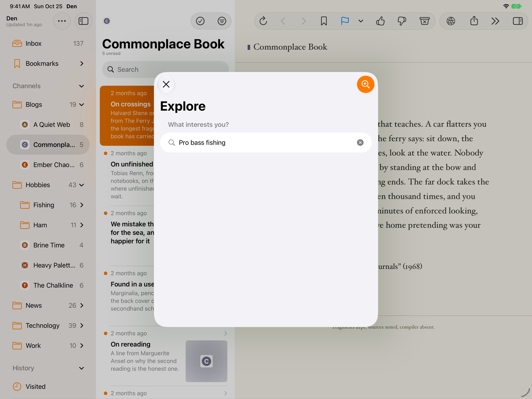Open the Technology folder
Image resolution: width=532 pixels, height=399 pixels.
pos(48,326)
